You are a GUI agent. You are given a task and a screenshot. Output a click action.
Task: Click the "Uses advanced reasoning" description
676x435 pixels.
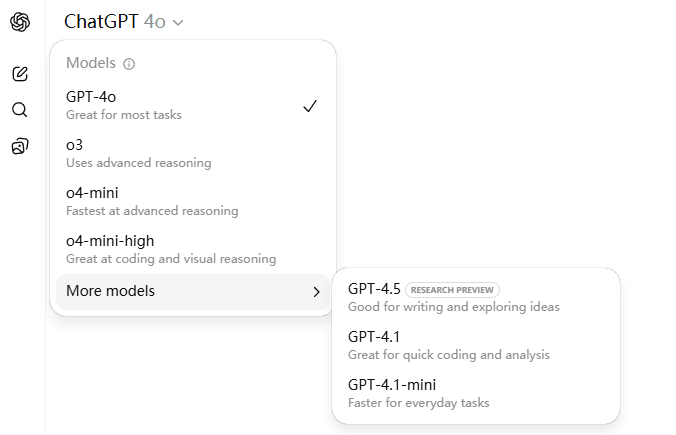tap(138, 163)
